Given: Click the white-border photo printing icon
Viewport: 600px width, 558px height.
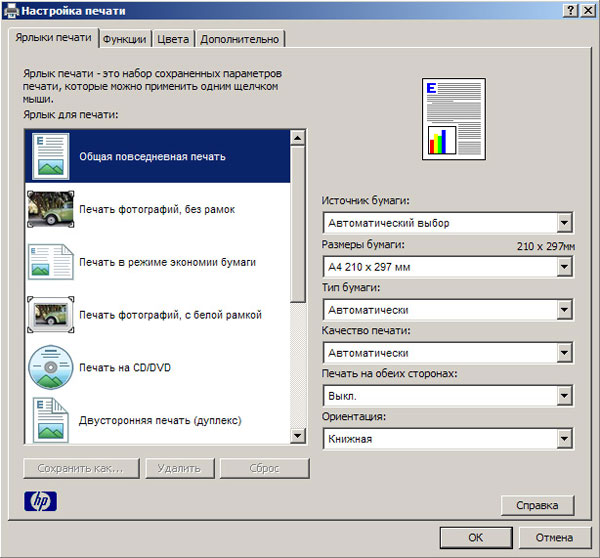Looking at the screenshot, I should point(51,315).
